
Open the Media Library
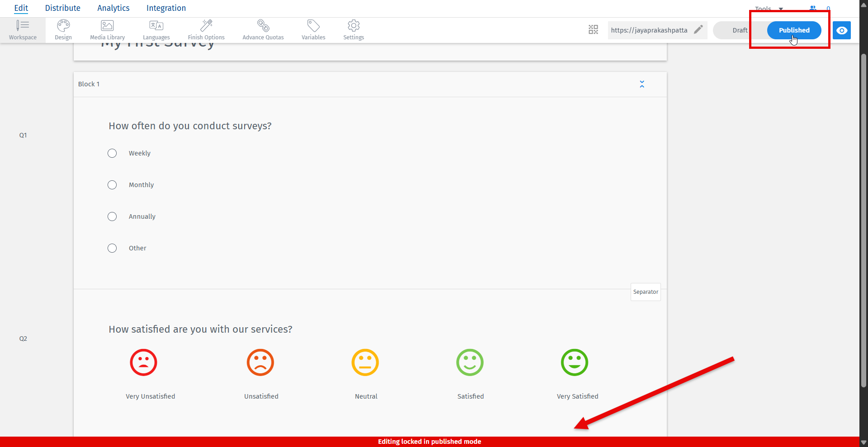click(107, 30)
